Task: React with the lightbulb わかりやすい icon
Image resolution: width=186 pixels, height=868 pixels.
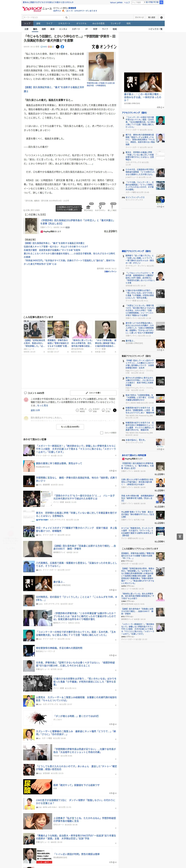Action: click(x=100, y=207)
